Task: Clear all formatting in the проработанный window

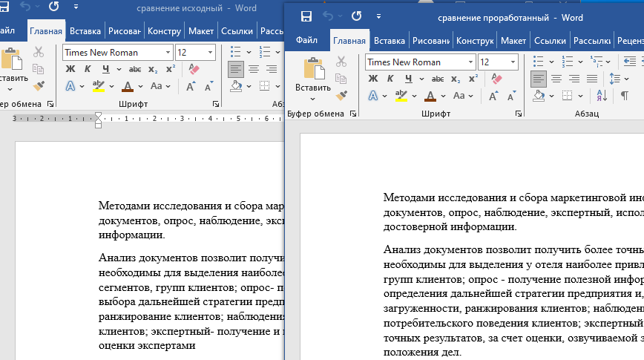Action: [x=496, y=79]
